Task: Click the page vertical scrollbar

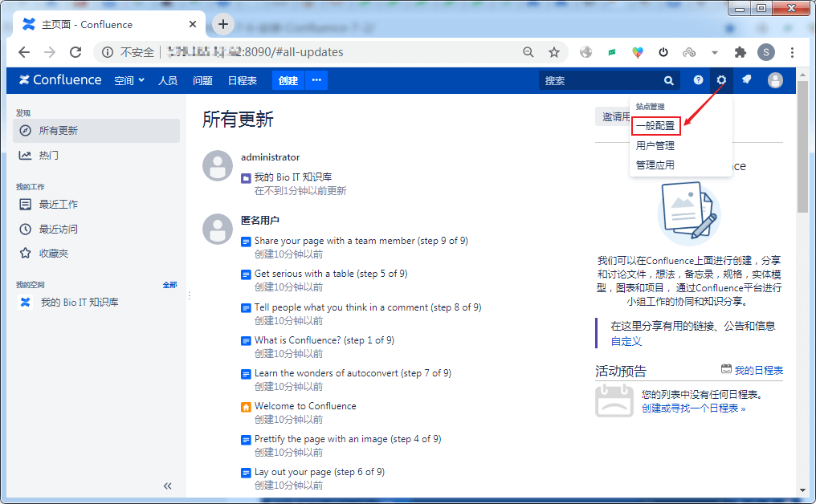Action: 802,147
